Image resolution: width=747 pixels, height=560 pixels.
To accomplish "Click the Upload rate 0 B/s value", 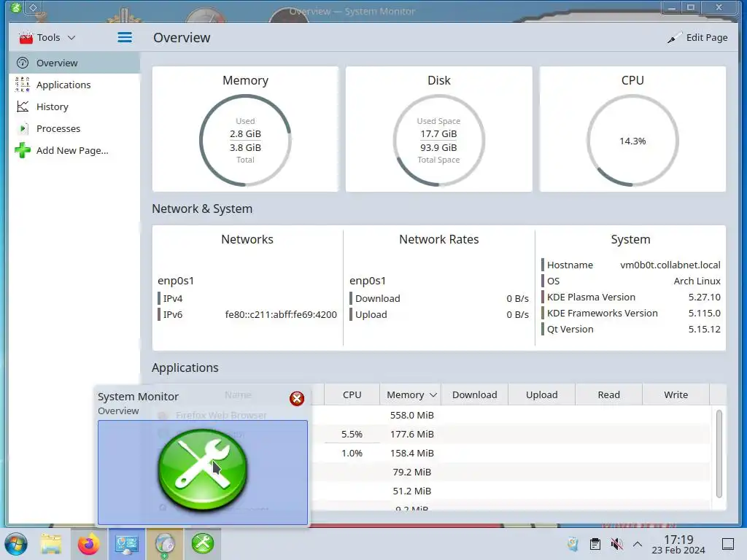I will [517, 315].
